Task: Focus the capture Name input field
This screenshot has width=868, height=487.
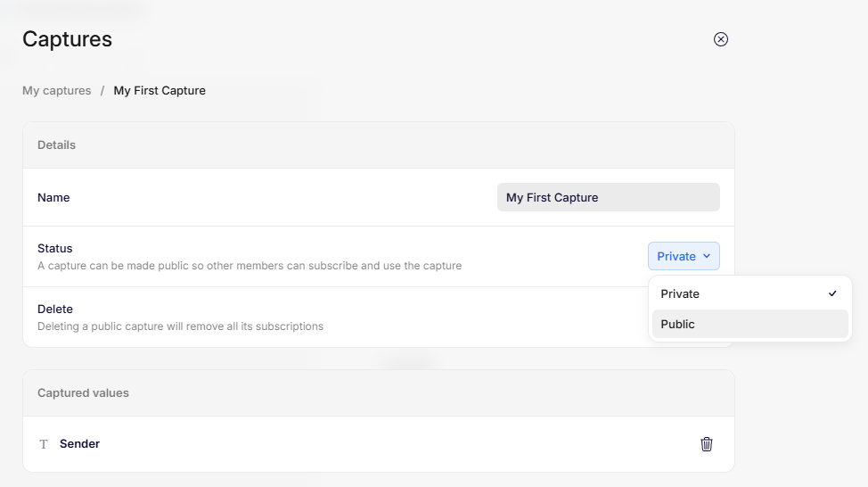Action: [x=608, y=197]
